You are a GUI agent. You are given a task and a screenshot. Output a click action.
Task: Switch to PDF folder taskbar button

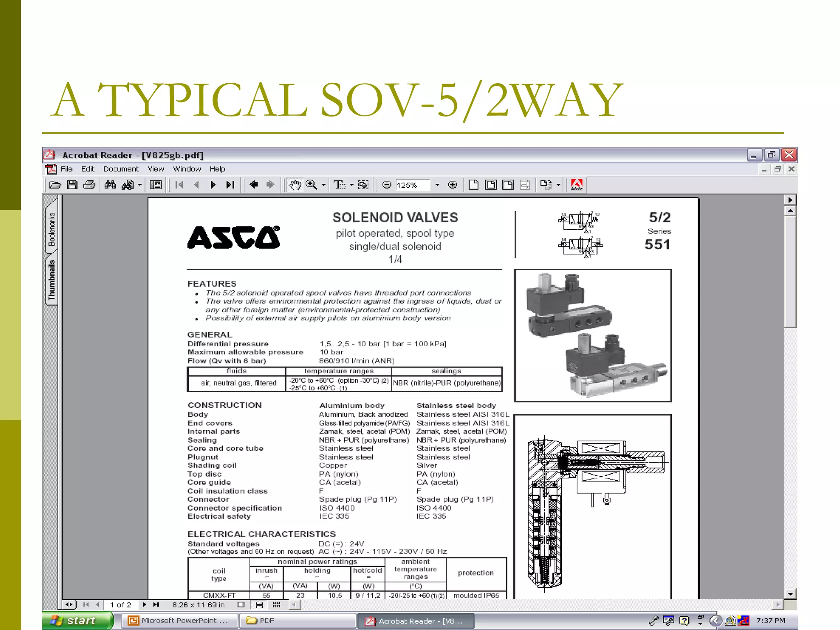tap(298, 621)
